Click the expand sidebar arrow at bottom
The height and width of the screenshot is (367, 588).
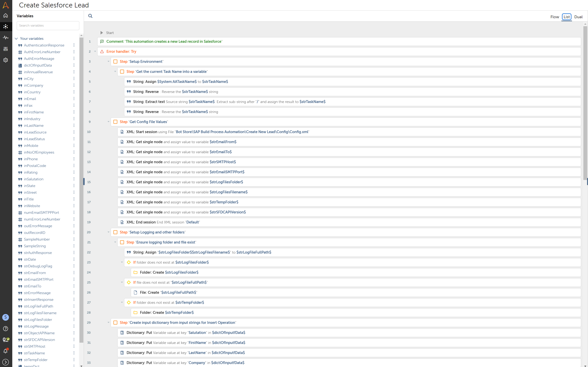6,362
